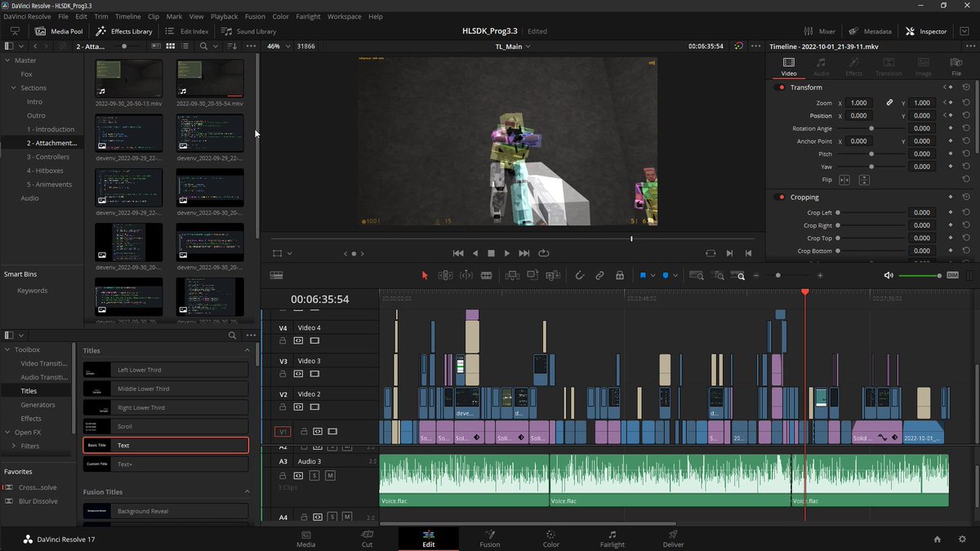Select the Scroll title preset

(166, 426)
